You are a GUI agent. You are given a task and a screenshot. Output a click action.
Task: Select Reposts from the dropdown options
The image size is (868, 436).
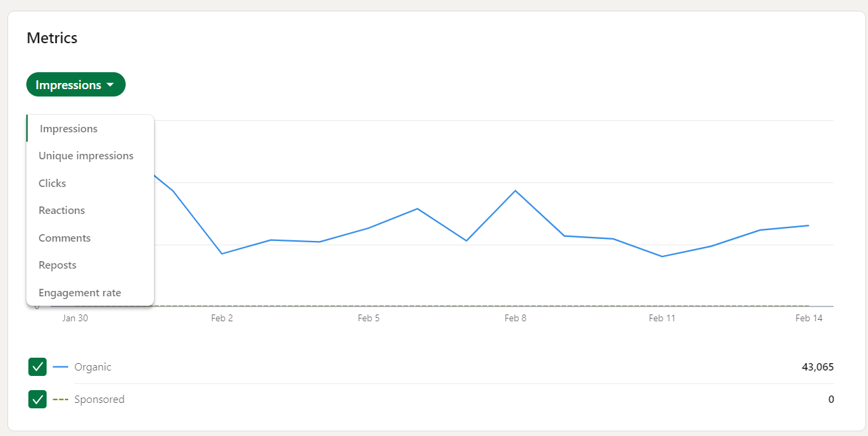pyautogui.click(x=57, y=265)
